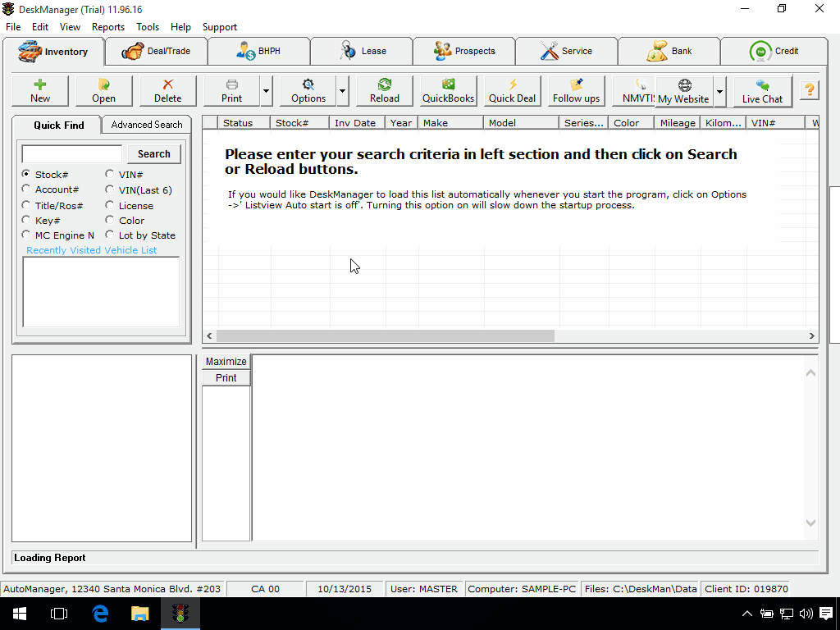Select the Account# radio button
Viewport: 840px width, 630px height.
tap(25, 189)
